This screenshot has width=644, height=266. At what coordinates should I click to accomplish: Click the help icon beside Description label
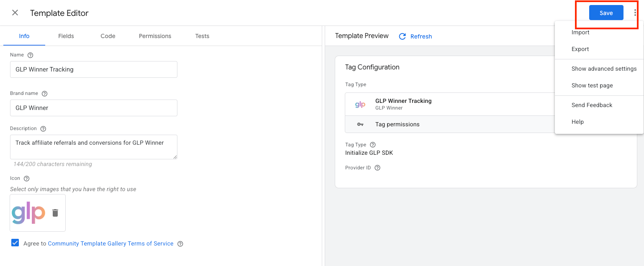(43, 129)
